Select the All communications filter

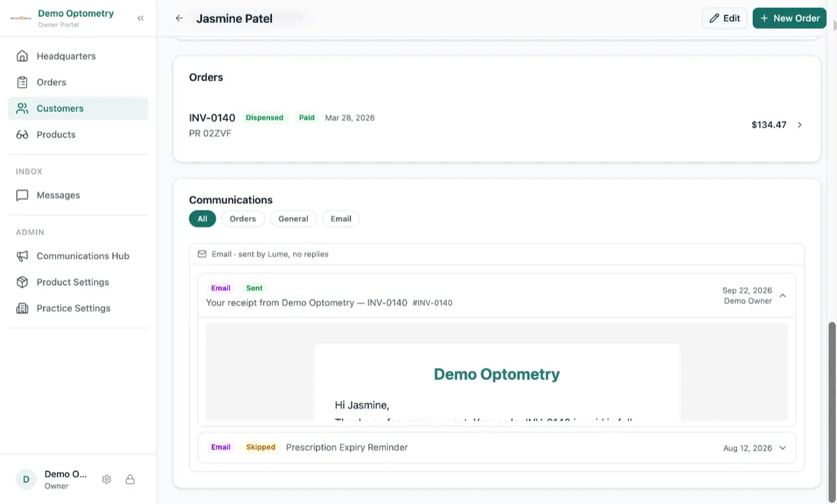(203, 219)
